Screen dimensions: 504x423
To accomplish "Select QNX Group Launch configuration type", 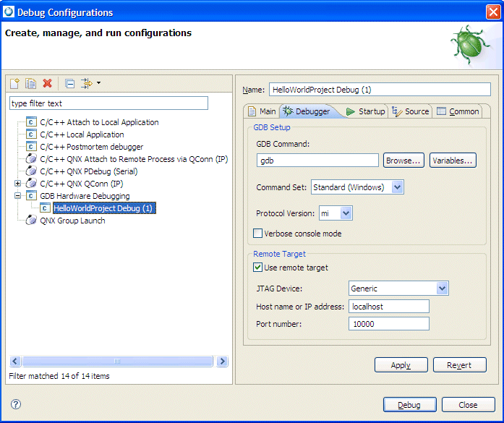I will (x=72, y=221).
